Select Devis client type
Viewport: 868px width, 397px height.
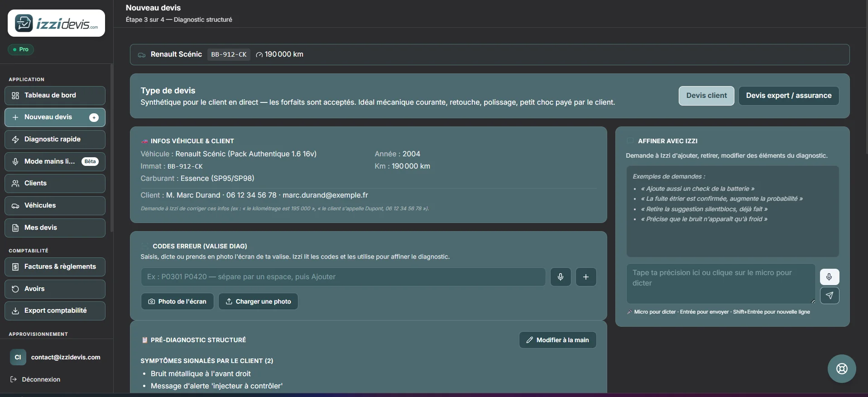point(706,96)
